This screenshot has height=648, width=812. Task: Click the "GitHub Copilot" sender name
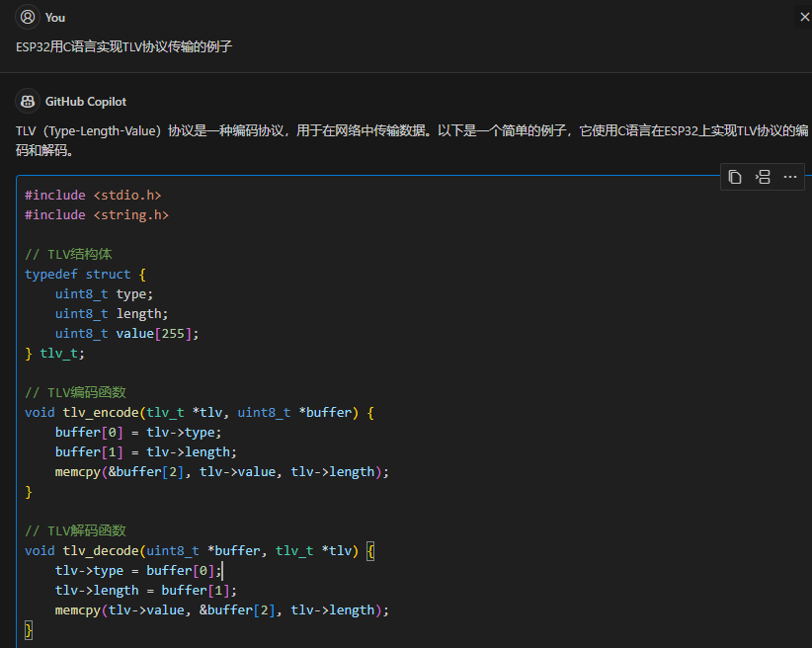tap(85, 102)
